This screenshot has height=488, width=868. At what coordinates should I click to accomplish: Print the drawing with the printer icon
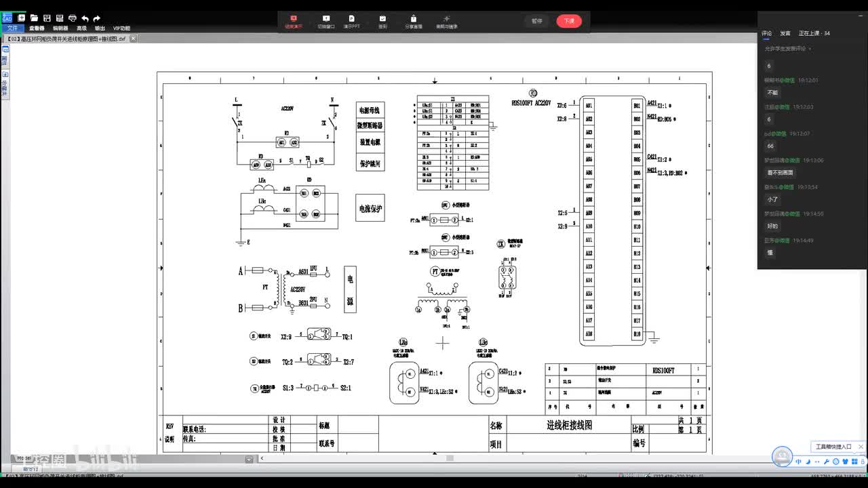[x=72, y=18]
